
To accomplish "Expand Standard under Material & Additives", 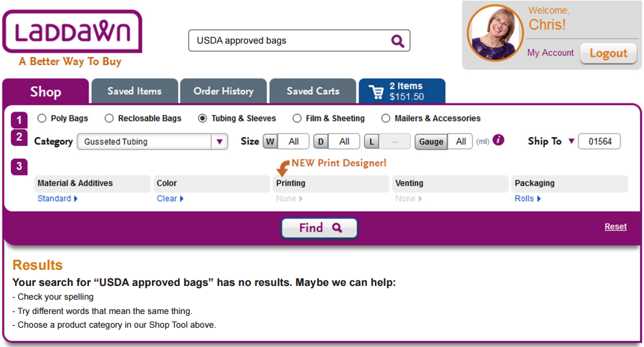I will click(57, 198).
